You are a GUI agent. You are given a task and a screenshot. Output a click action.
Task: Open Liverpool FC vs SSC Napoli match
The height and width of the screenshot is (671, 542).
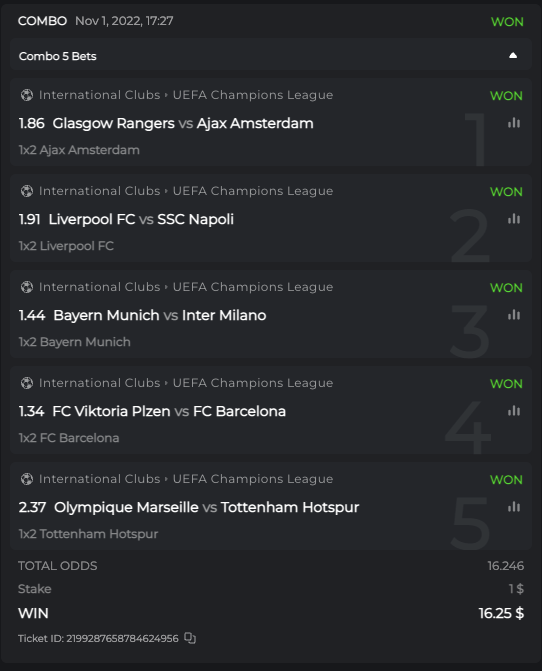tap(141, 219)
